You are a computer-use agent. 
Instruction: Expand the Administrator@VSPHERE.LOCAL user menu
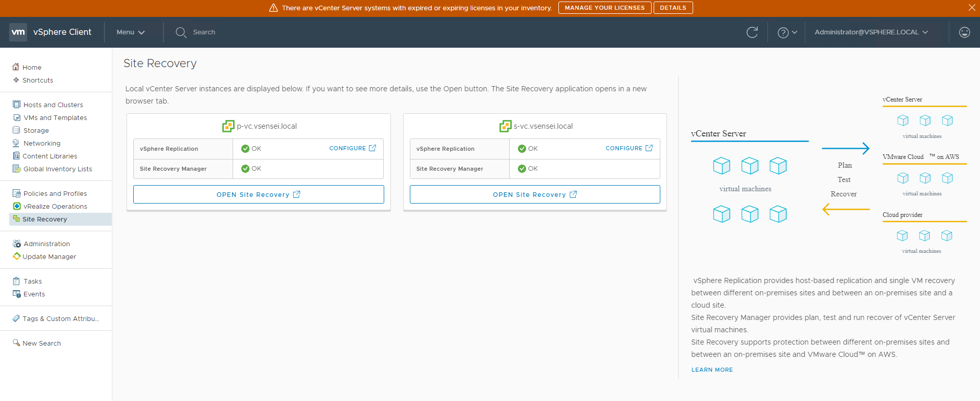[x=871, y=32]
